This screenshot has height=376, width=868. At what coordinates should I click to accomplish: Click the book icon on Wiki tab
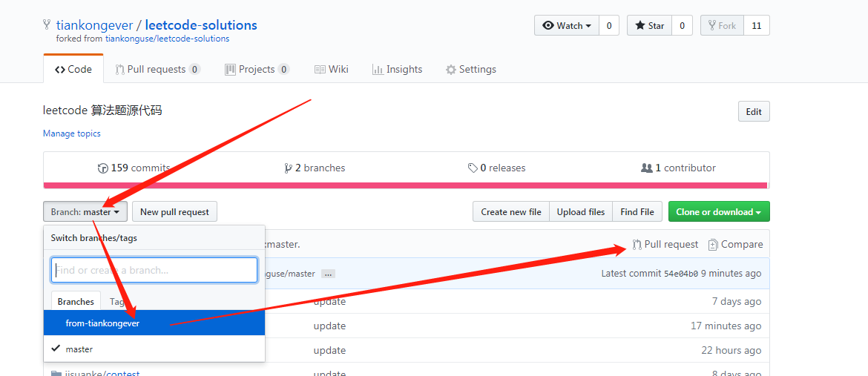[320, 69]
